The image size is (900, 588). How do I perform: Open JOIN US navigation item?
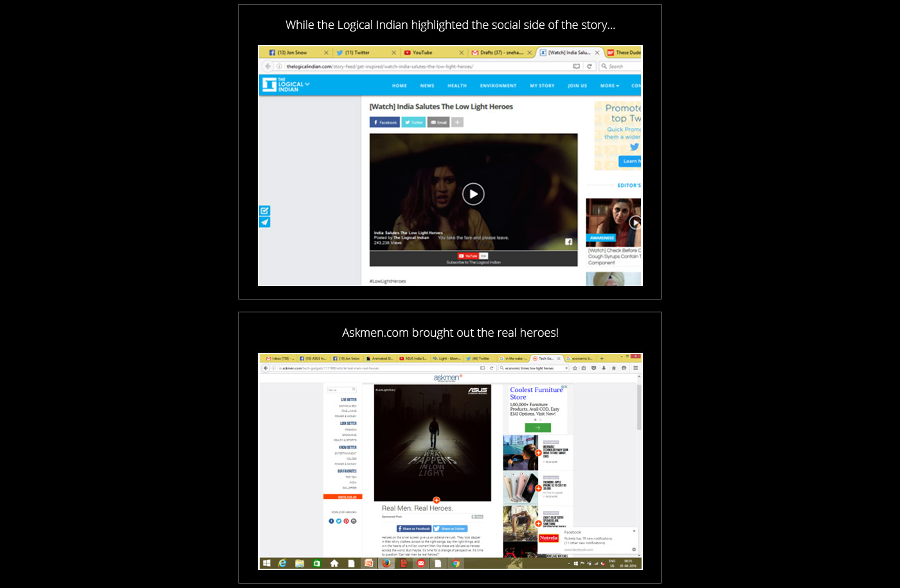tap(577, 85)
